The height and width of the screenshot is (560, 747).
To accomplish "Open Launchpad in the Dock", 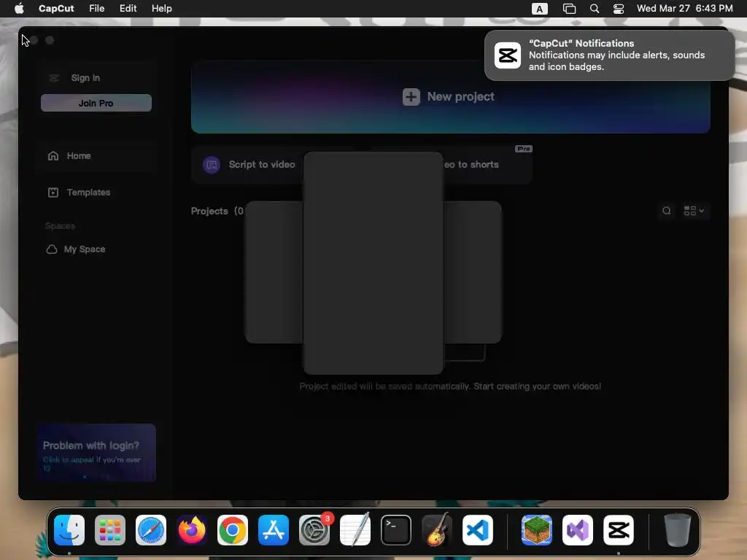I will [x=110, y=530].
